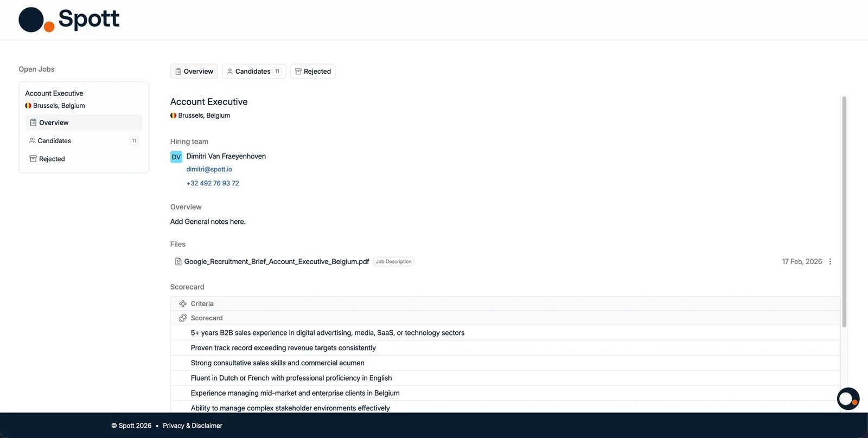Select Candidates in the Open Jobs sidebar
The height and width of the screenshot is (438, 868).
[84, 141]
